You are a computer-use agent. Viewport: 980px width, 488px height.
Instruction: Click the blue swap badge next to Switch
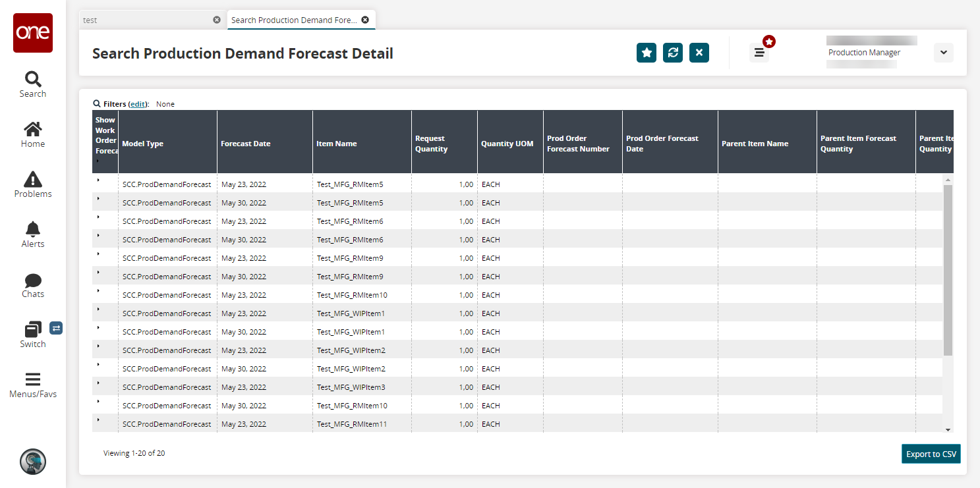pyautogui.click(x=56, y=327)
